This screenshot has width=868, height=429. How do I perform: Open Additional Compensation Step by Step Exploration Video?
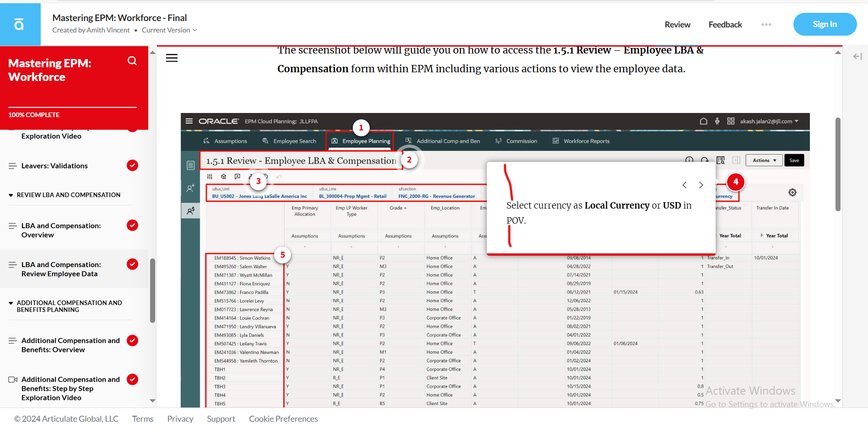70,389
